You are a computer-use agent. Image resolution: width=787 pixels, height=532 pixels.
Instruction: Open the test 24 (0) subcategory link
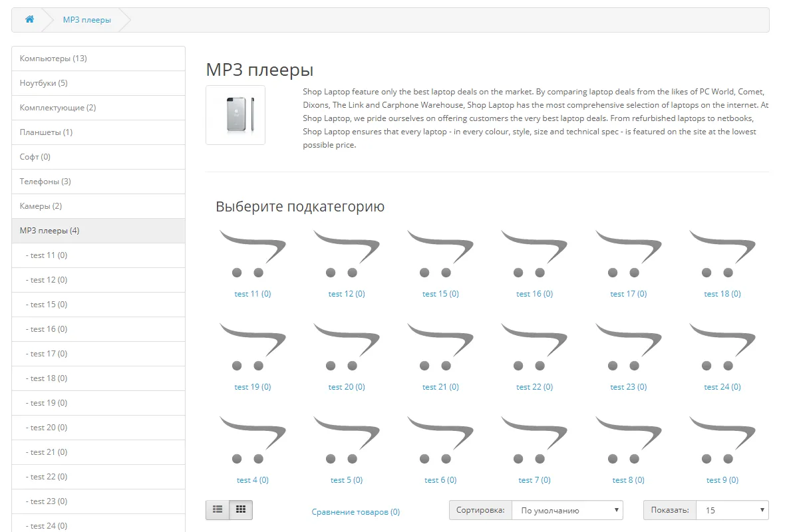[722, 386]
